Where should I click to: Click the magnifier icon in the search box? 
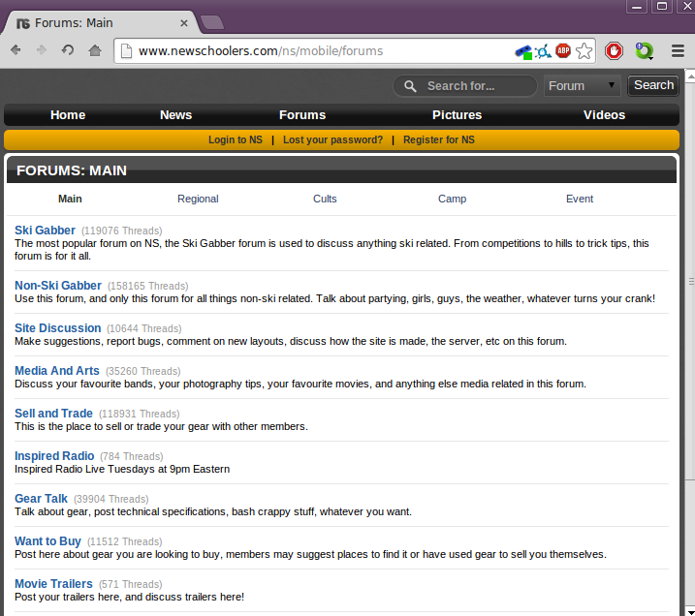coord(410,86)
